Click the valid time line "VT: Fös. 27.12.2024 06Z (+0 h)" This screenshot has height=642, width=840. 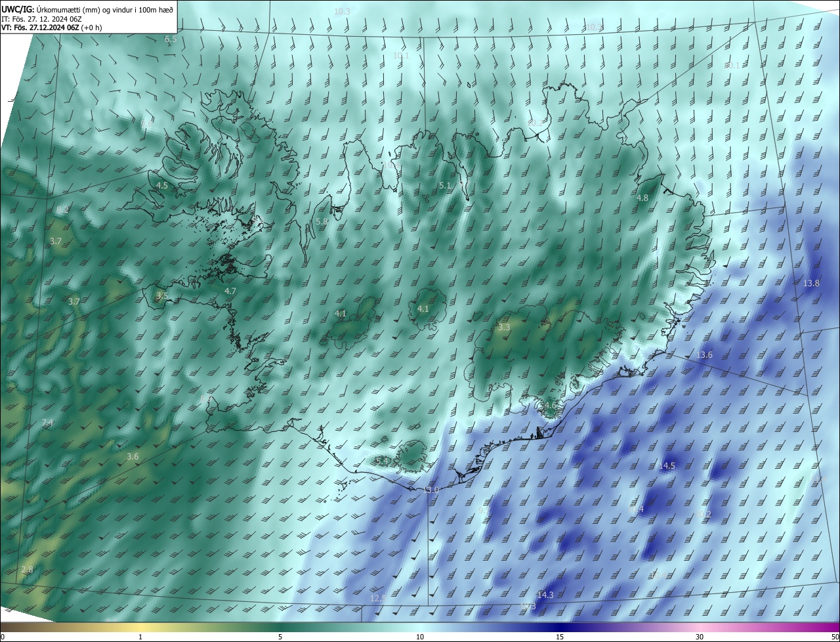point(51,28)
